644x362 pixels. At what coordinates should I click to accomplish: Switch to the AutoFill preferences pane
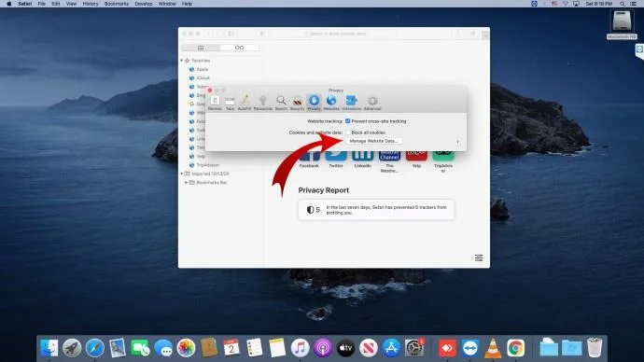tap(245, 103)
